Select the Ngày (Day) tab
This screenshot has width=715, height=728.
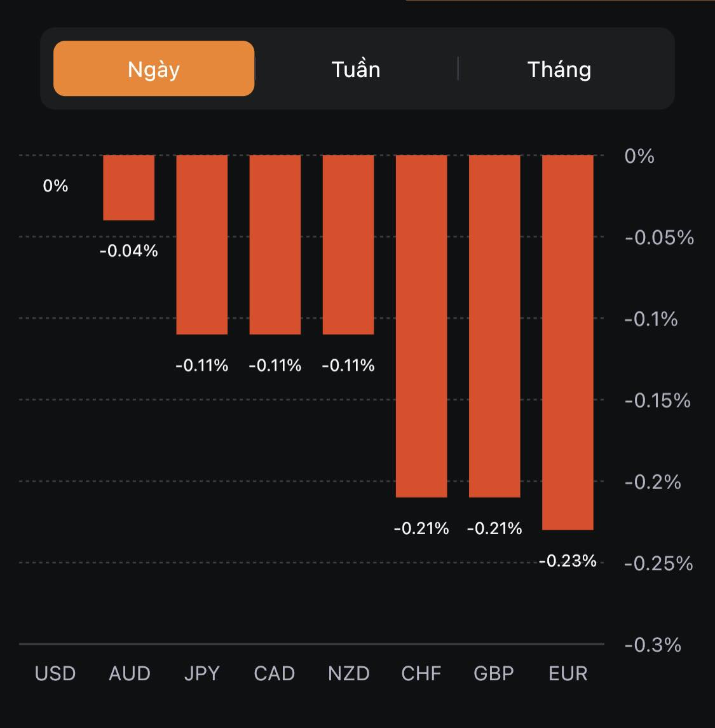pos(154,69)
